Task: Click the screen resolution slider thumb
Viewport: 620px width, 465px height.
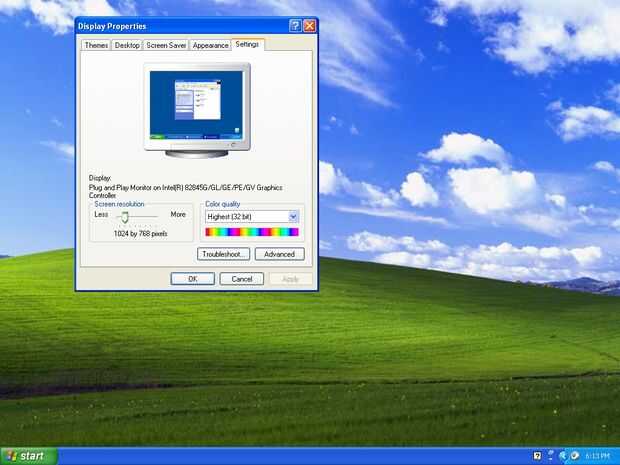Action: (125, 217)
